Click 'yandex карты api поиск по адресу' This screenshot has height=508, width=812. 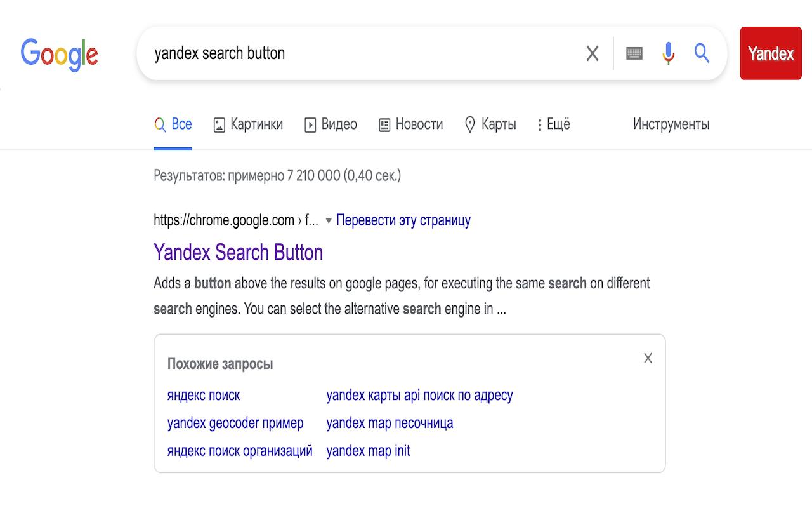(x=419, y=396)
